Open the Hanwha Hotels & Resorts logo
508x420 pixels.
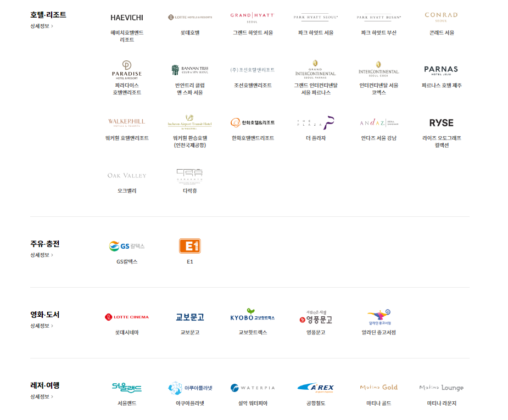tap(253, 122)
